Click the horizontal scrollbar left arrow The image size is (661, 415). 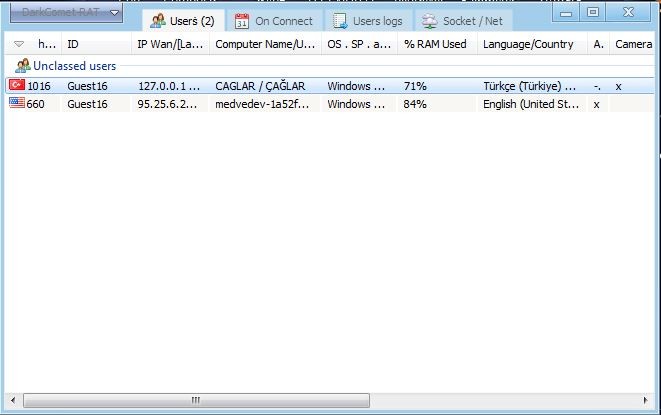[13, 400]
